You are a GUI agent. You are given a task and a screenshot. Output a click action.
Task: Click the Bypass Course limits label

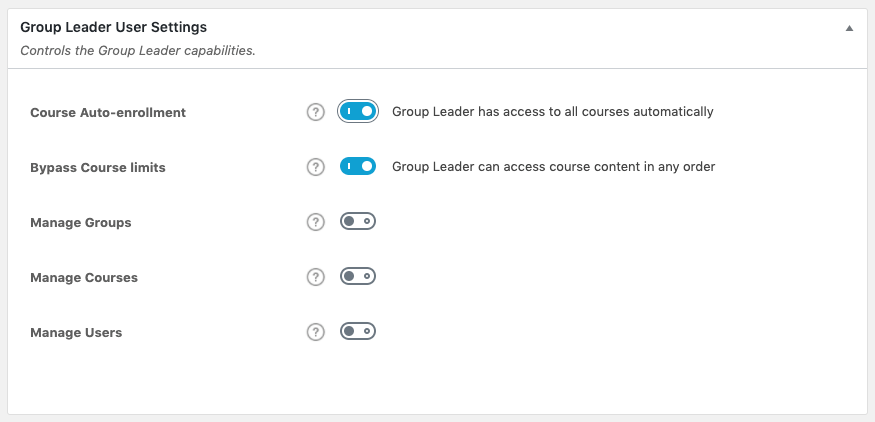[98, 167]
